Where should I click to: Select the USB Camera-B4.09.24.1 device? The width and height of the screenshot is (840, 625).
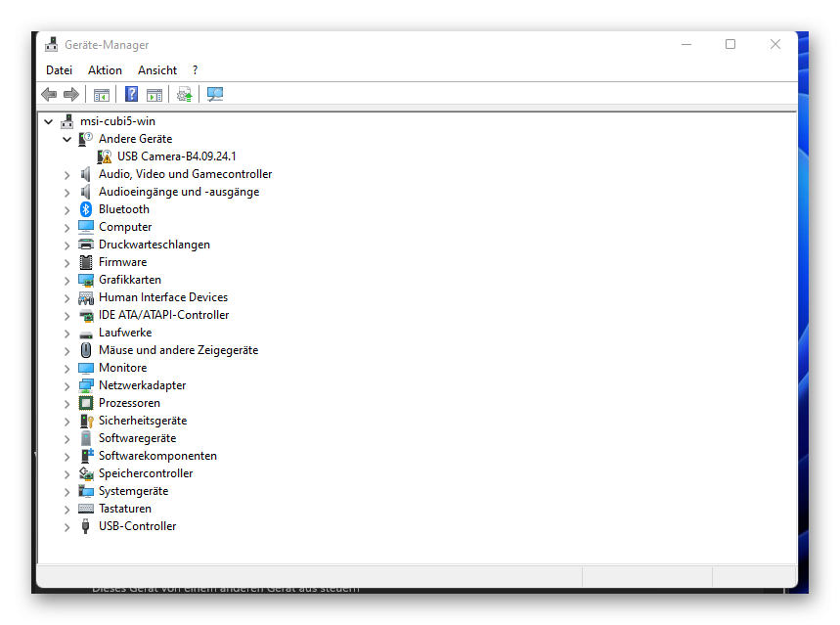tap(177, 156)
